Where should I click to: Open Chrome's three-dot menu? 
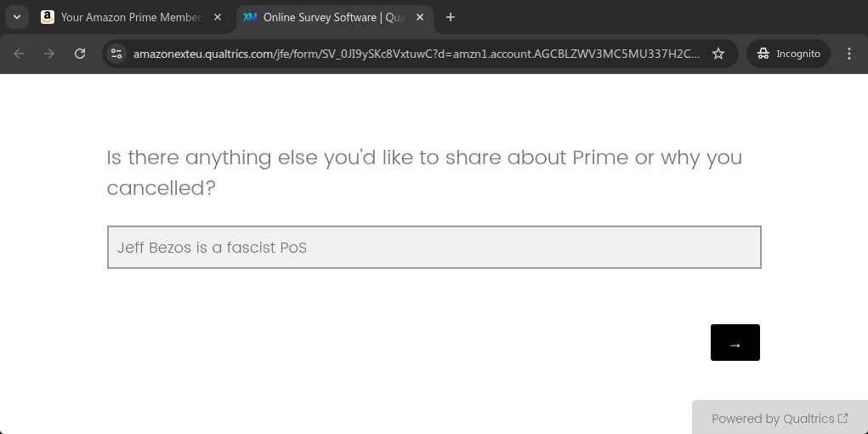(849, 54)
